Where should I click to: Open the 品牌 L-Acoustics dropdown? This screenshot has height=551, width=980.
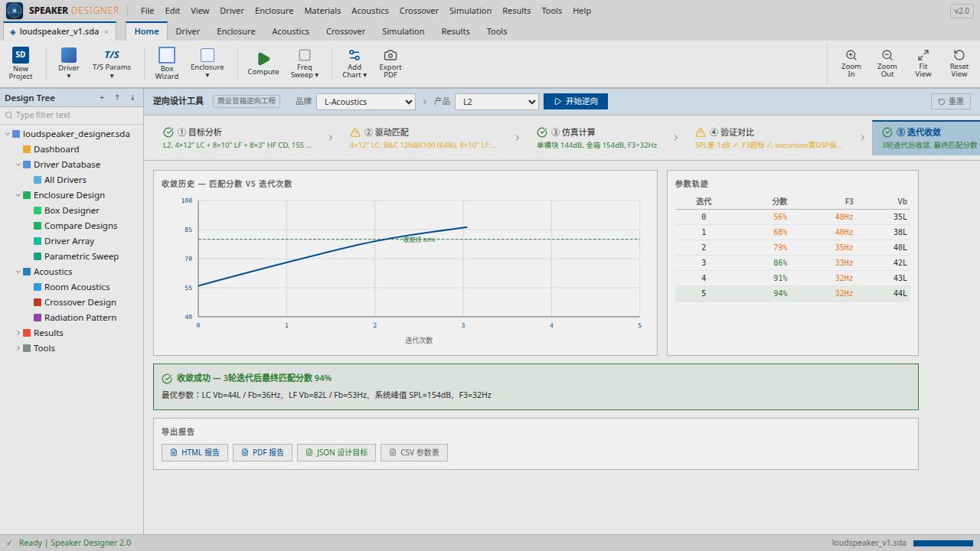point(366,102)
